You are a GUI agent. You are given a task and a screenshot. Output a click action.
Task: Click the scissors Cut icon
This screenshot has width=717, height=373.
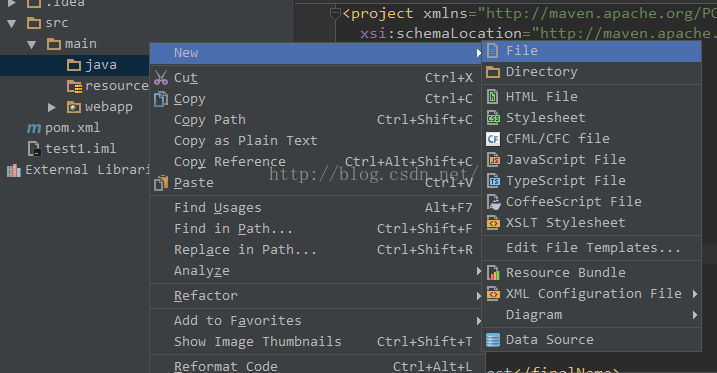point(161,78)
